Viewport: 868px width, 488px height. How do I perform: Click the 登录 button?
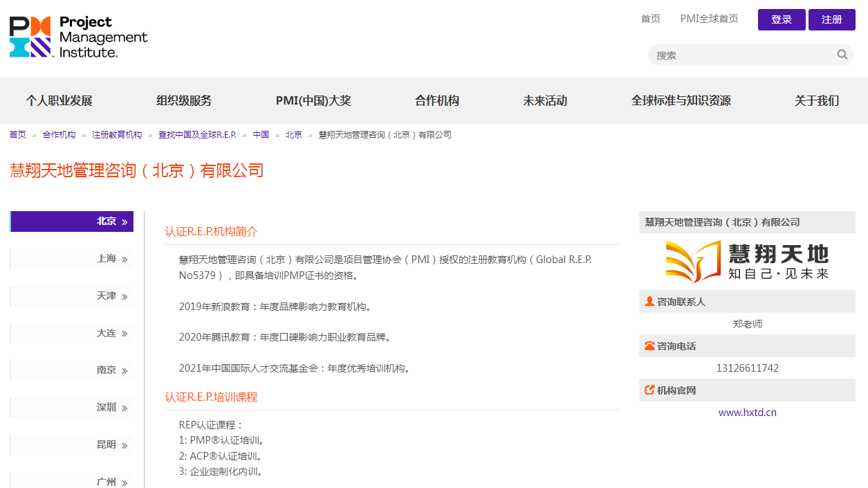point(781,19)
